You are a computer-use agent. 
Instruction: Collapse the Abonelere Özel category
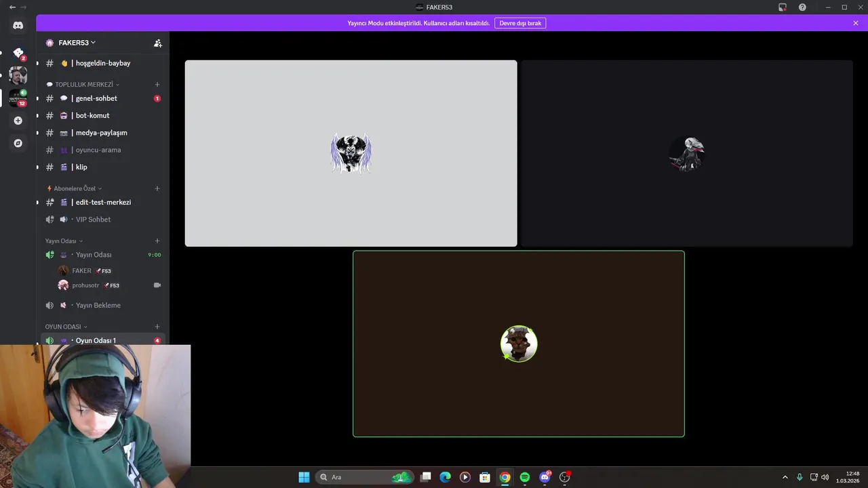[x=74, y=188]
